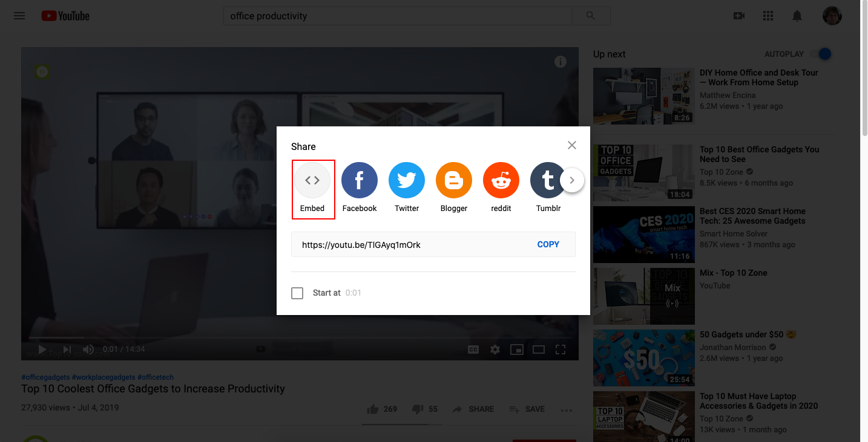The height and width of the screenshot is (442, 868).
Task: Open the #workplacegadgets hashtag link
Action: click(104, 377)
